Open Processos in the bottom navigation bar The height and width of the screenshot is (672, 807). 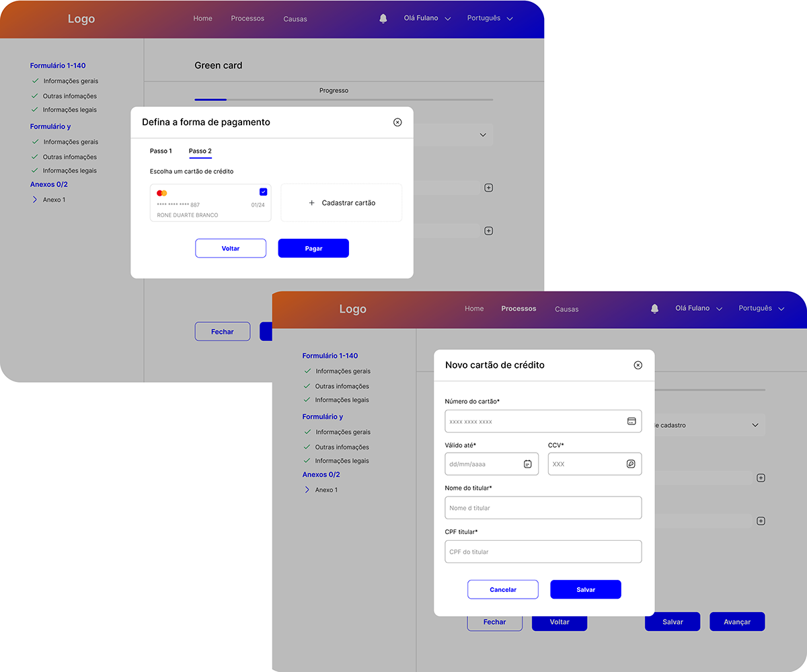click(518, 308)
